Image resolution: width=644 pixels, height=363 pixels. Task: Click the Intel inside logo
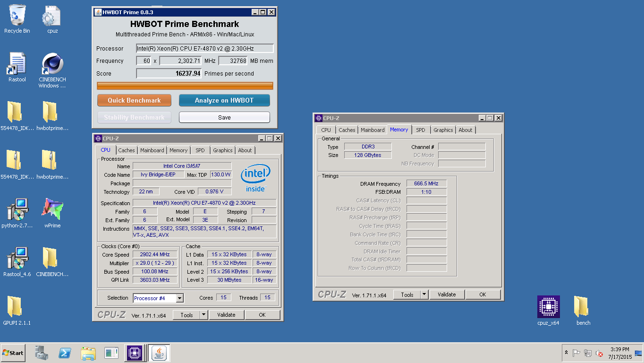pos(256,178)
